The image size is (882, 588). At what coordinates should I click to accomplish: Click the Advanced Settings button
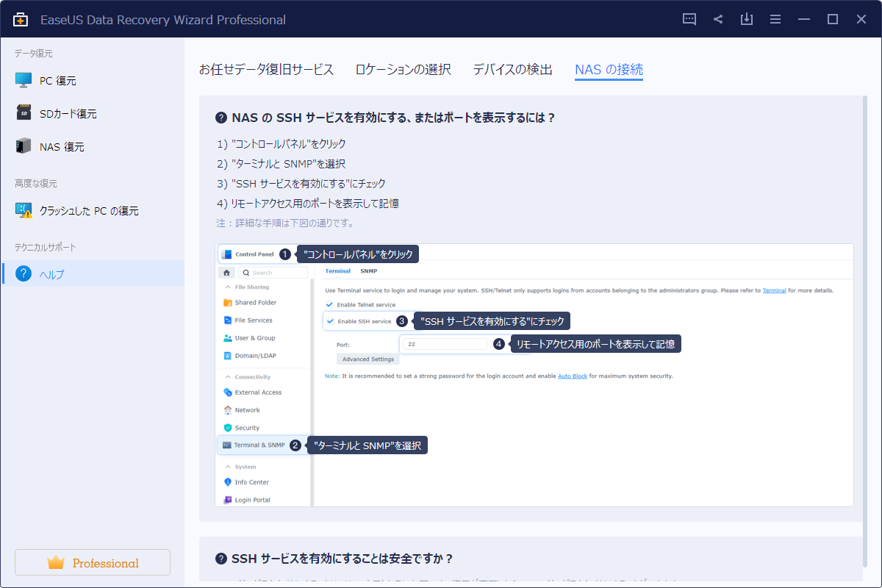[x=368, y=359]
